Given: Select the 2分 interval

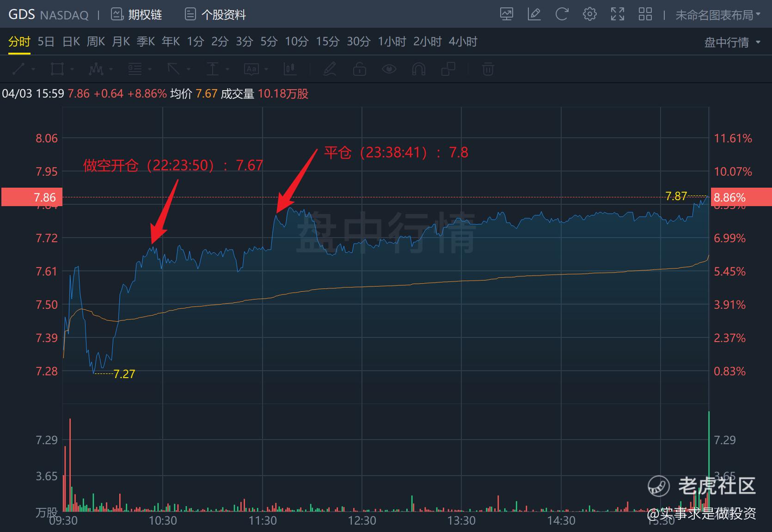Looking at the screenshot, I should tap(220, 42).
